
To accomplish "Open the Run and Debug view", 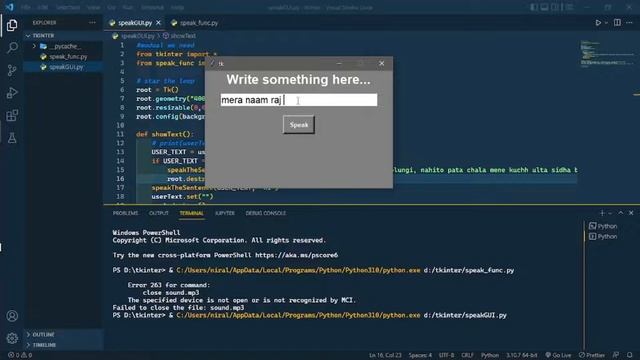I will coord(12,93).
